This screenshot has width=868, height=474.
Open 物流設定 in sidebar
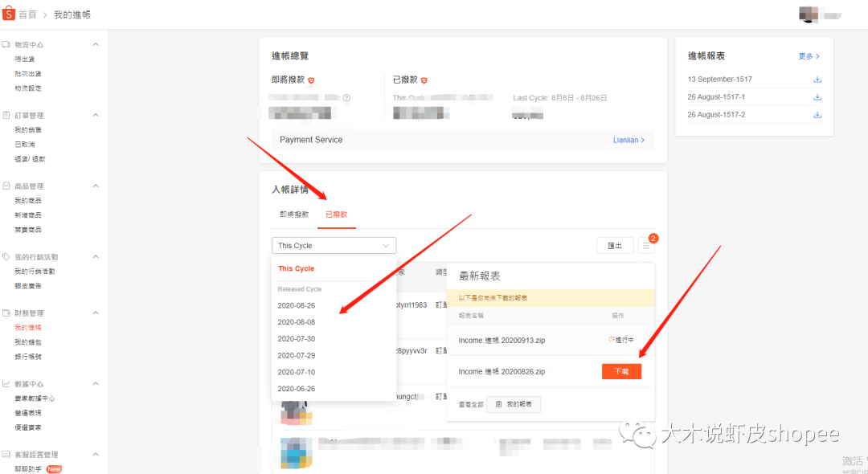point(28,88)
